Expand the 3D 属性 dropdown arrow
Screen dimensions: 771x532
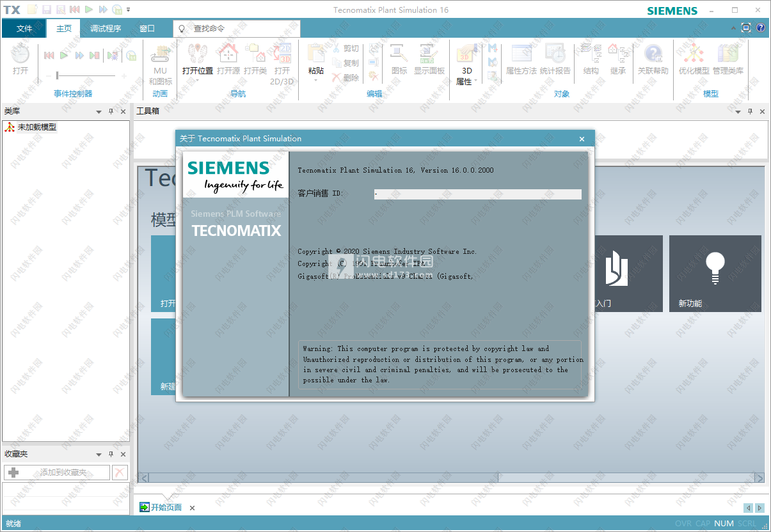tap(475, 81)
